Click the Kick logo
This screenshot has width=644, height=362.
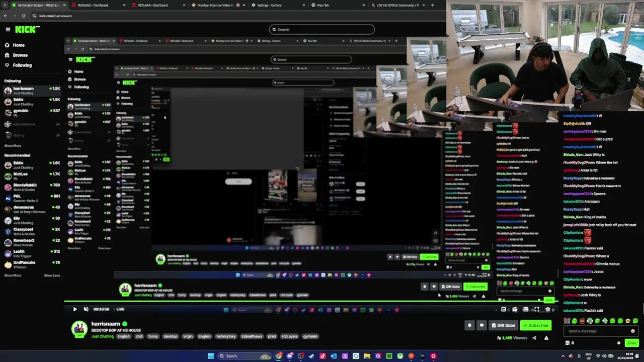(27, 30)
